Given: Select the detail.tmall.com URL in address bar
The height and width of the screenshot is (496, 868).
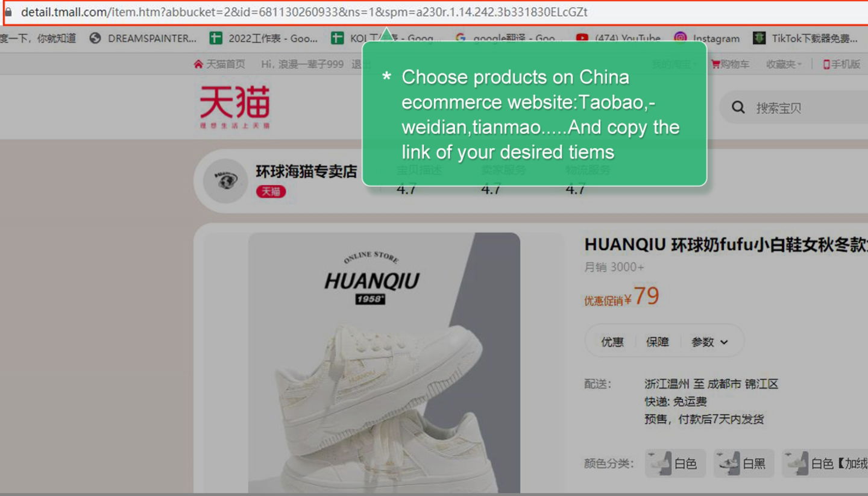Looking at the screenshot, I should (304, 12).
